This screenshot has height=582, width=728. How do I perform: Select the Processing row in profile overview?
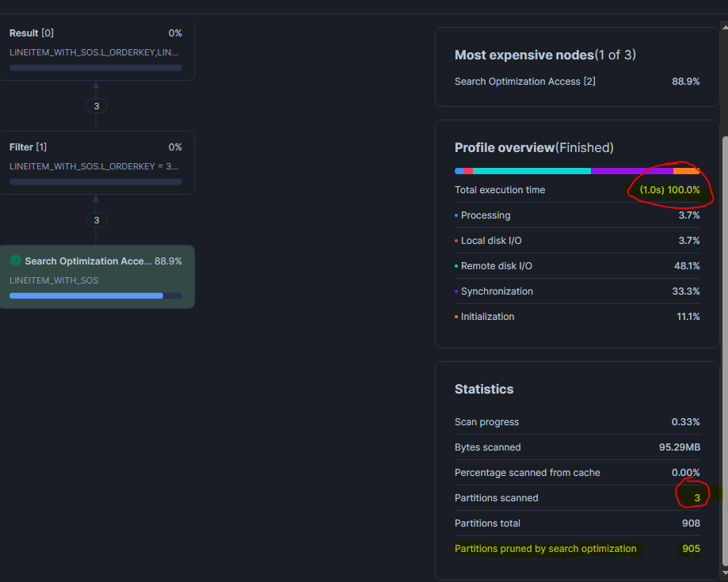point(577,215)
